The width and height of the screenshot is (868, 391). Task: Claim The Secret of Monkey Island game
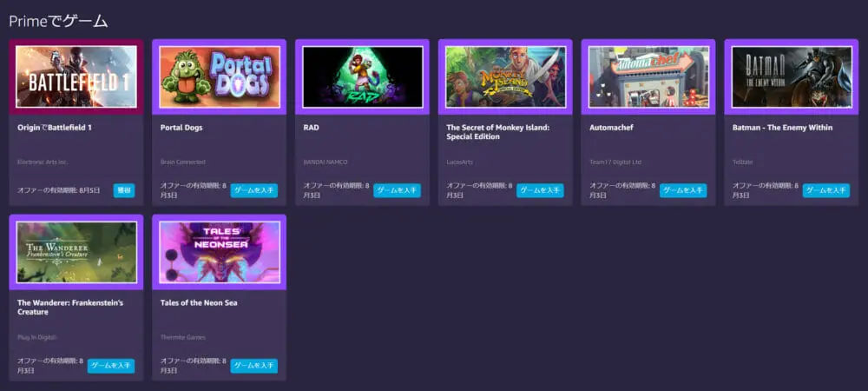(540, 190)
